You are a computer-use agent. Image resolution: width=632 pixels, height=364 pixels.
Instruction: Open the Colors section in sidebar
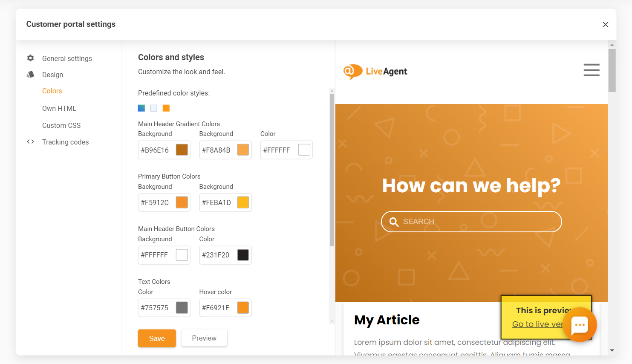(52, 91)
